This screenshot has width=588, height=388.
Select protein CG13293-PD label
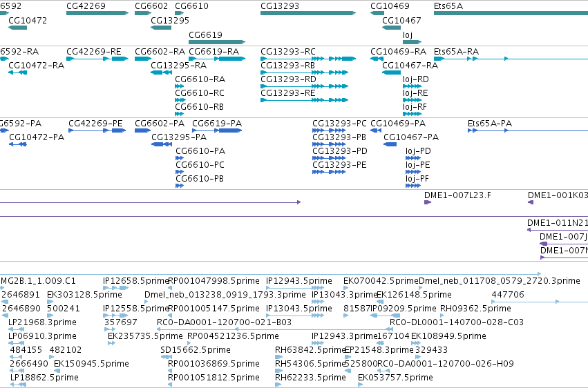(340, 151)
